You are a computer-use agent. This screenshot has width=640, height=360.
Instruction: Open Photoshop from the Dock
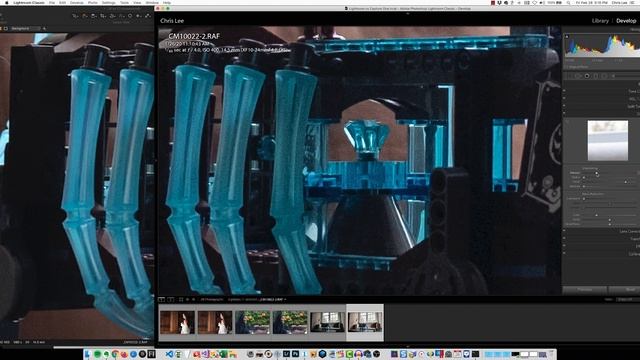point(296,354)
